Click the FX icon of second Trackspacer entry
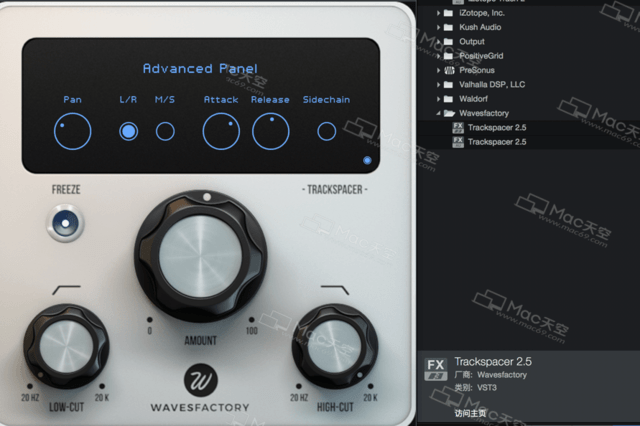 tap(458, 142)
